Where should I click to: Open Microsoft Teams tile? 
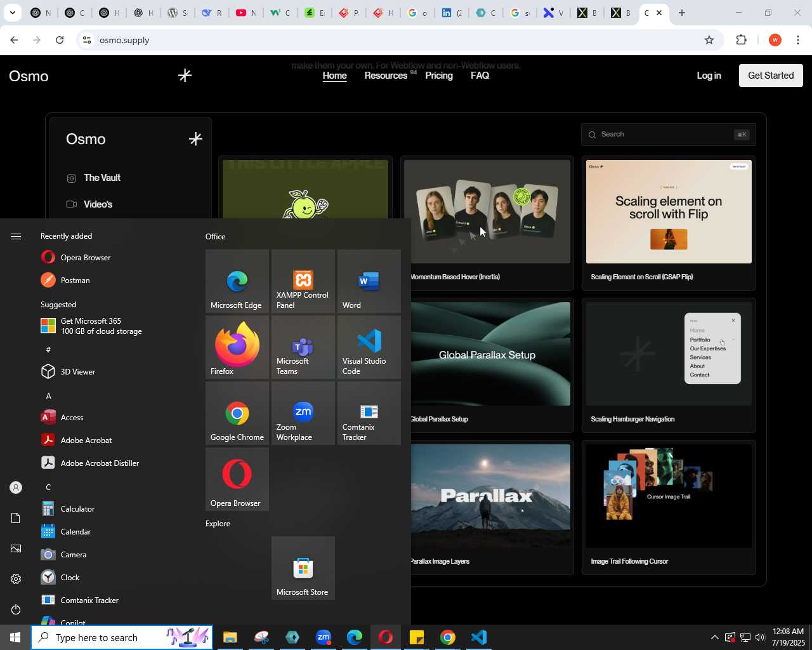click(x=303, y=347)
